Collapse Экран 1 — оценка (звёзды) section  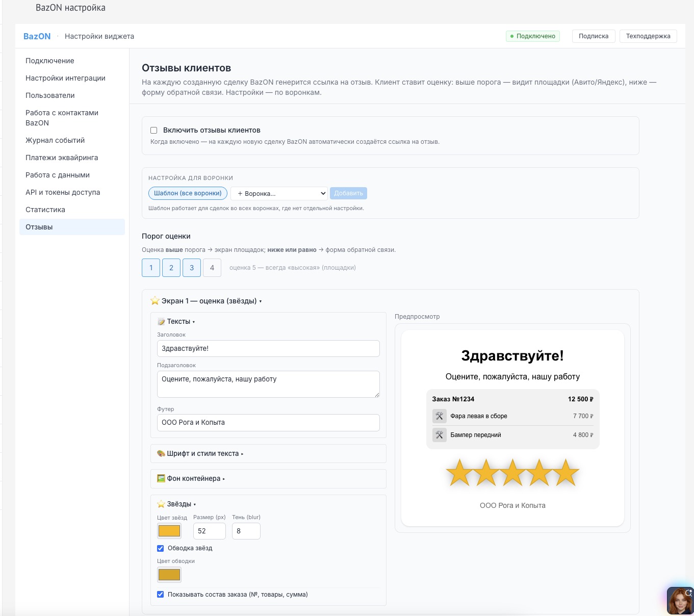point(206,301)
